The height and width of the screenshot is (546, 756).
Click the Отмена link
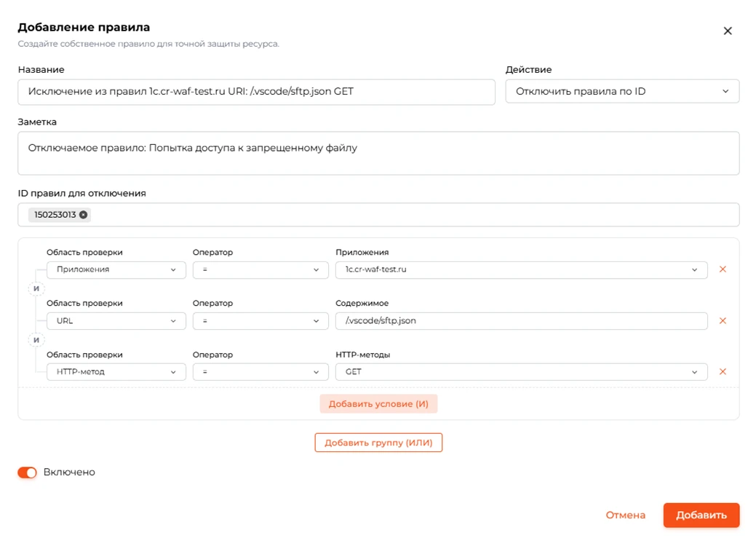click(625, 515)
